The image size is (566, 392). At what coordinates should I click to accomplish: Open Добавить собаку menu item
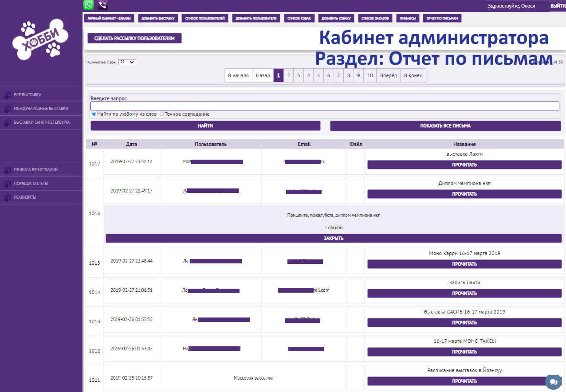click(336, 18)
